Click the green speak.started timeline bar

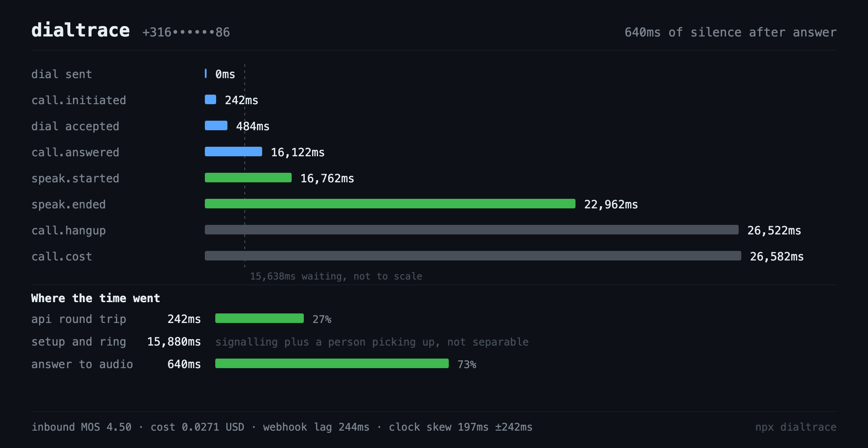coord(248,178)
